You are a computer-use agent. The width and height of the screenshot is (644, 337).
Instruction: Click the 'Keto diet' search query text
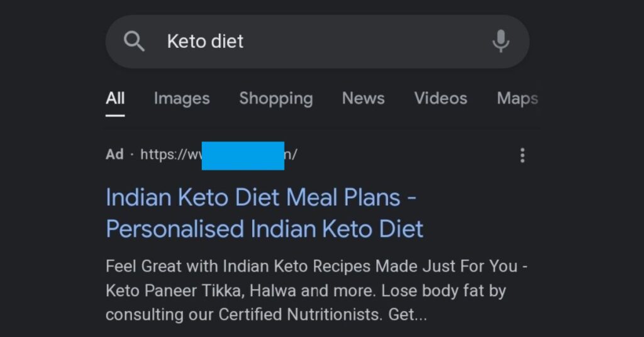coord(205,41)
